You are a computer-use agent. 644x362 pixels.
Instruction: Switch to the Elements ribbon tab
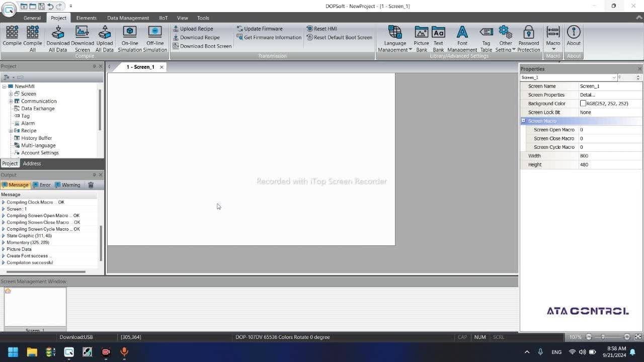pyautogui.click(x=86, y=18)
